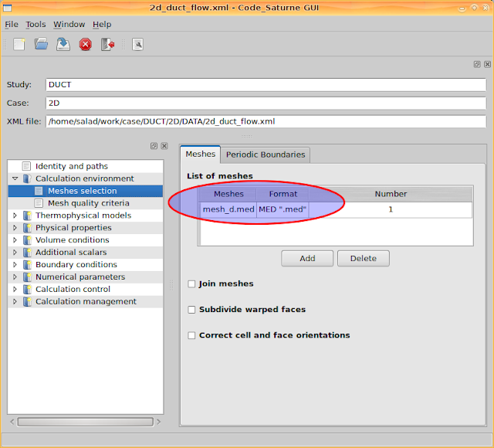Select the Meshes tab

[x=201, y=154]
